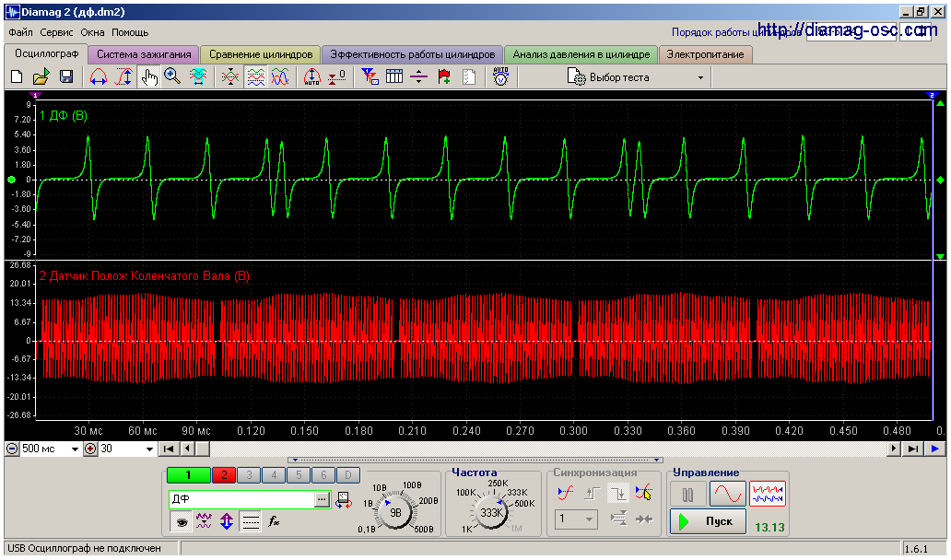Click the sensor preset swap icon beside name field
Viewport: 951px width, 560px height.
tap(344, 499)
